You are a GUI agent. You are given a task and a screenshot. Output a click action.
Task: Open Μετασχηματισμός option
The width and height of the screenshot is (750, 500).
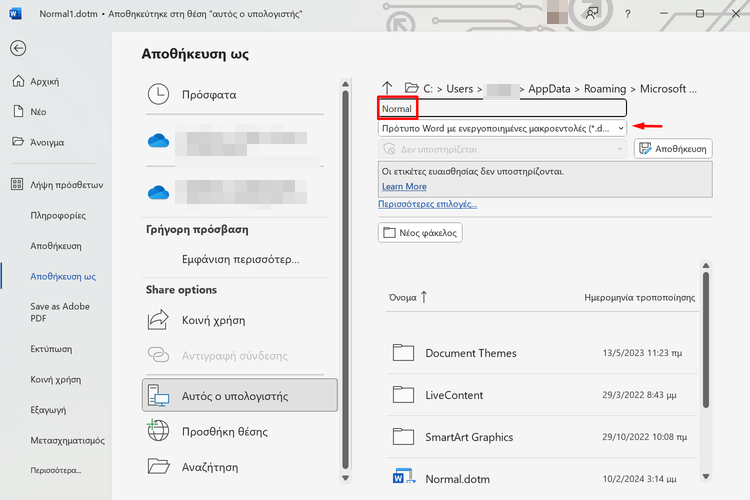67,440
